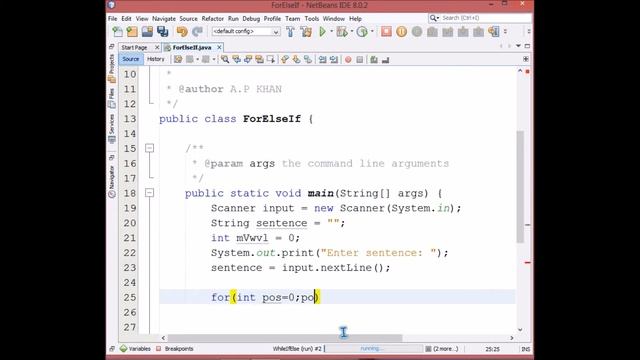Click the Apply Code Changes toolbar icon
This screenshot has width=640, height=360.
point(494,31)
